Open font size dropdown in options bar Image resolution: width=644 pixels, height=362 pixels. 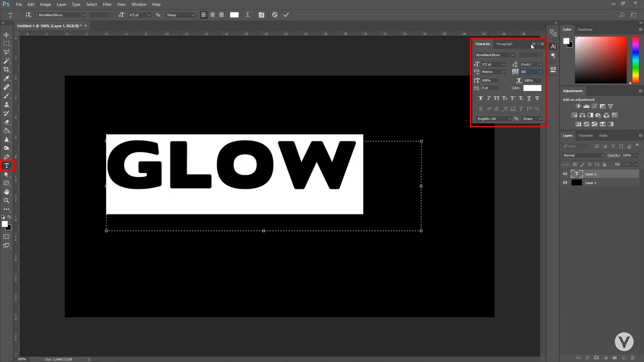149,15
